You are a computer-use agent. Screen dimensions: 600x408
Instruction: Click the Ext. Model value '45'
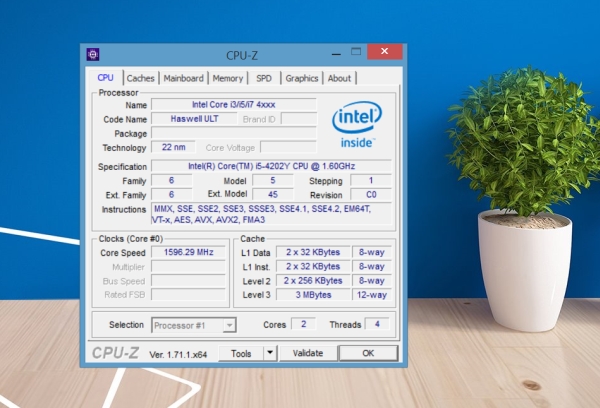pos(272,194)
